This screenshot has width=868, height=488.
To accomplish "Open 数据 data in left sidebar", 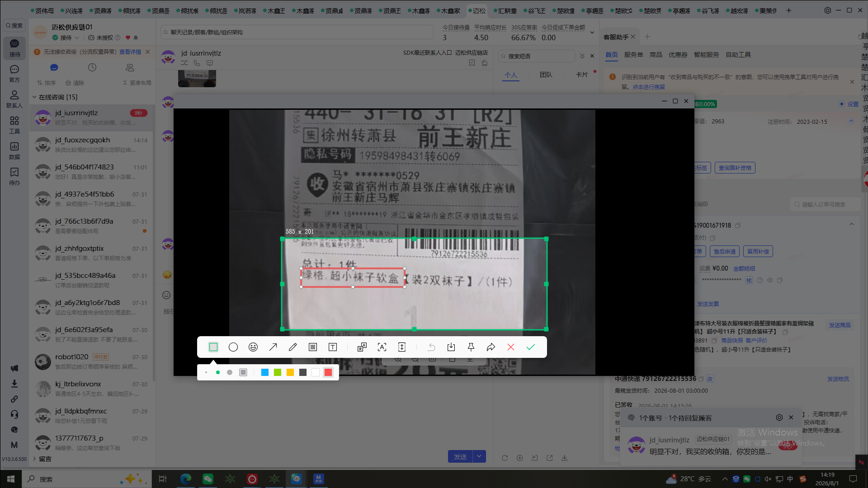I will (14, 150).
